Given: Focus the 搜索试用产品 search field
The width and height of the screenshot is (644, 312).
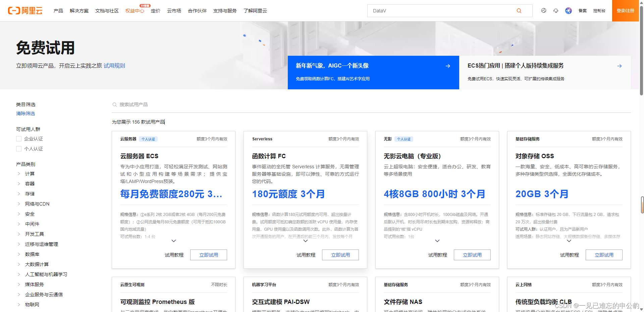Looking at the screenshot, I should tap(371, 105).
